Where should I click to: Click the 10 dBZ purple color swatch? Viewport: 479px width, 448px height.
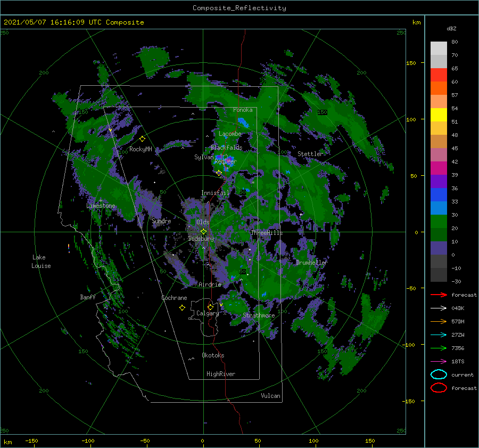(x=439, y=248)
